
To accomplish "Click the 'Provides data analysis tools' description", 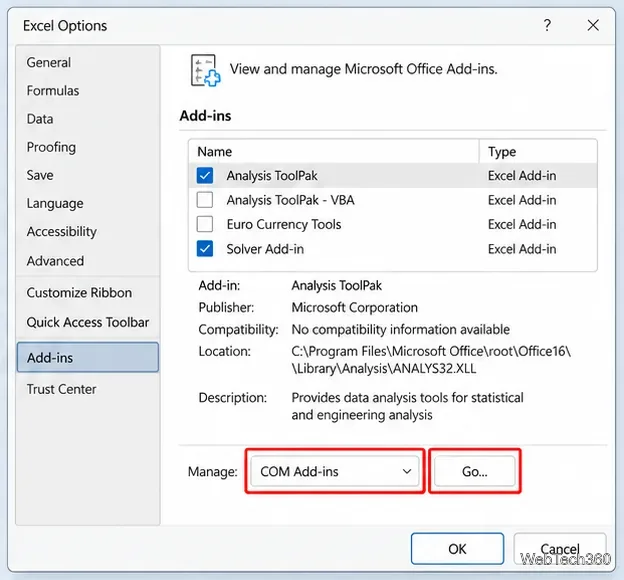I will [408, 406].
